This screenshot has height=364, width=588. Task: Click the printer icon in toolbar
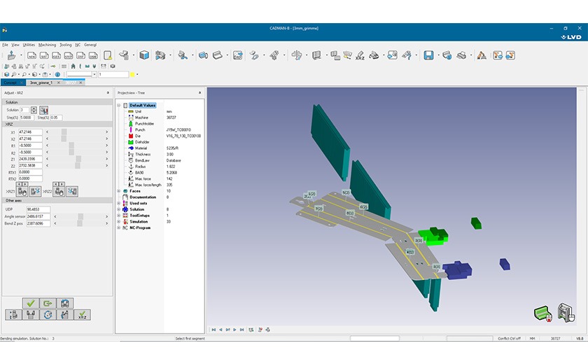coord(461,55)
